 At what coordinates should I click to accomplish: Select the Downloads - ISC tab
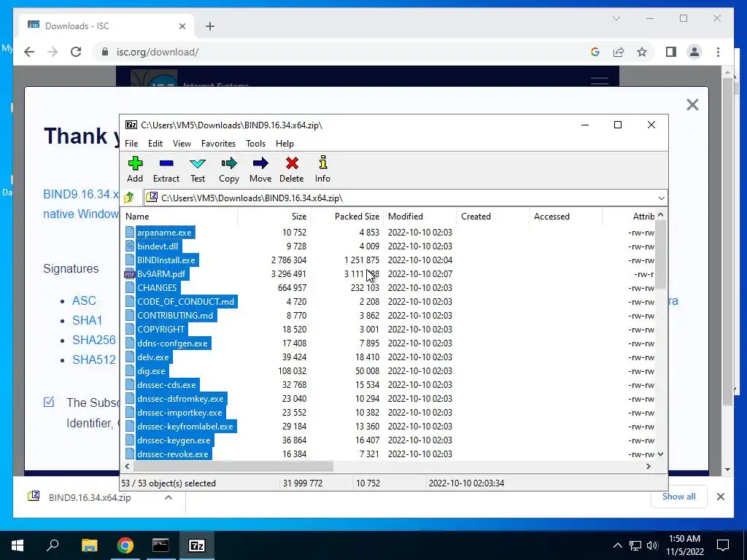[107, 26]
